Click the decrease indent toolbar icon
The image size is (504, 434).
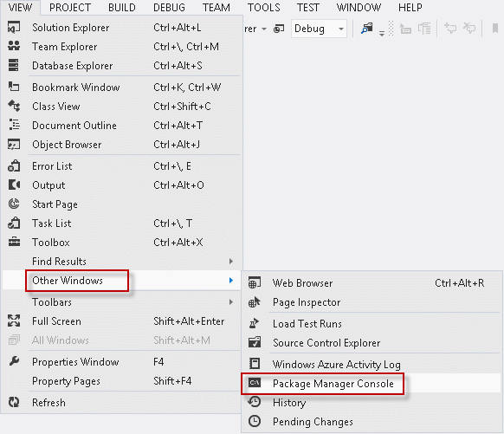(405, 29)
